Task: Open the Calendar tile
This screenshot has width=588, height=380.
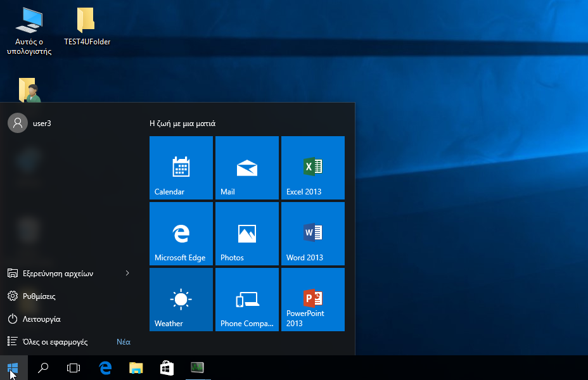Action: click(181, 167)
